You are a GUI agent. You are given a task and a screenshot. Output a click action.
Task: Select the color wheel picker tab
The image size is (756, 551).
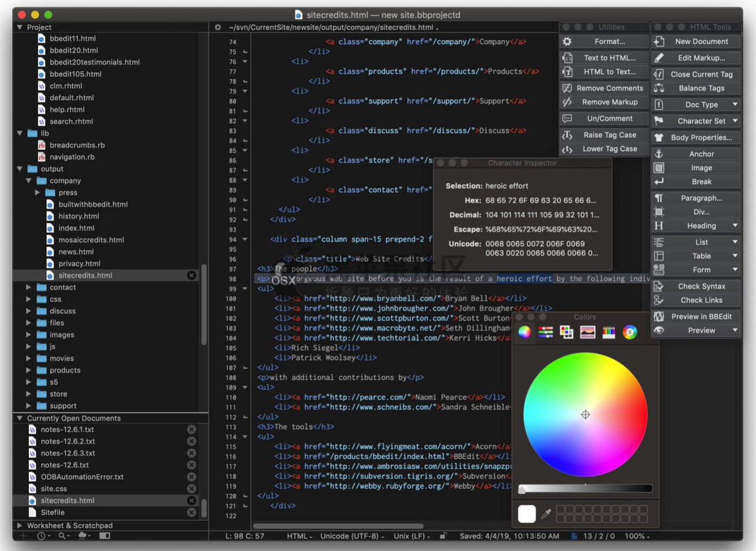(x=525, y=332)
